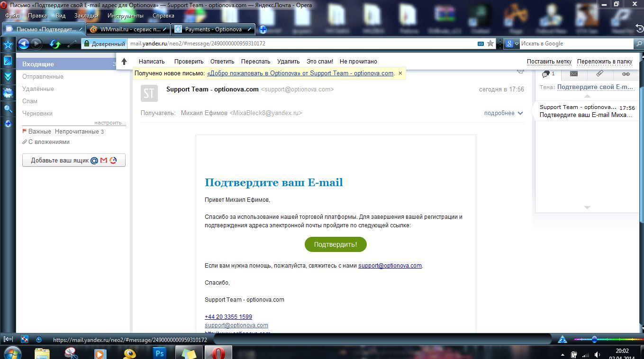
Task: Open the Переложить в папку dropdown
Action: click(x=605, y=62)
